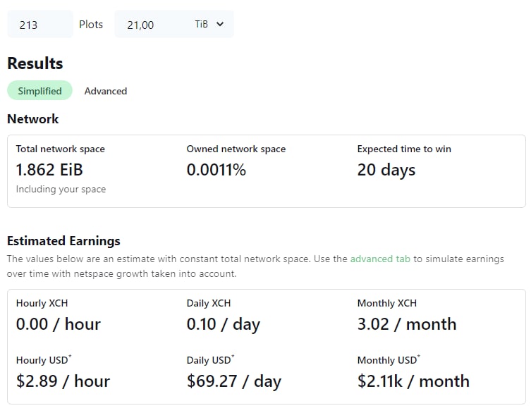Click the Results heading
The width and height of the screenshot is (531, 420).
point(35,63)
